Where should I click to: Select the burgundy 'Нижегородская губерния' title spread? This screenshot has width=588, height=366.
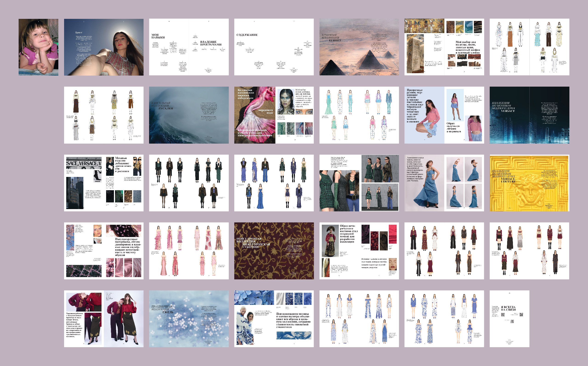274,251
